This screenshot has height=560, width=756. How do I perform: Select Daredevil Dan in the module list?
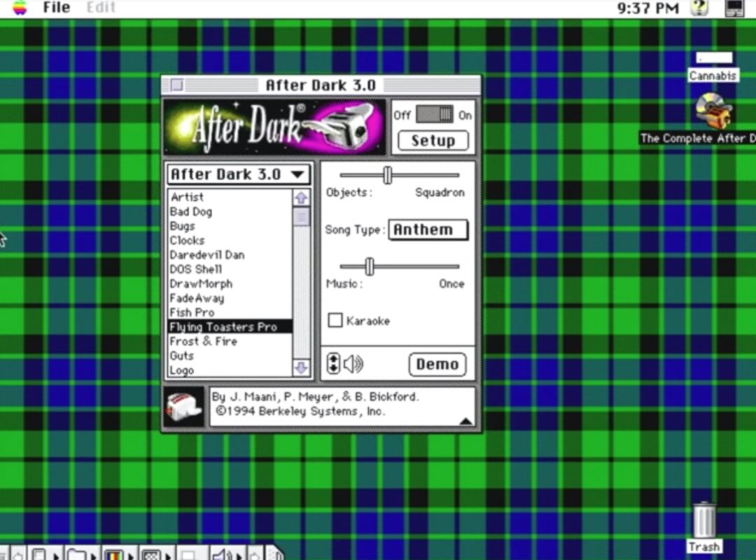[x=230, y=255]
